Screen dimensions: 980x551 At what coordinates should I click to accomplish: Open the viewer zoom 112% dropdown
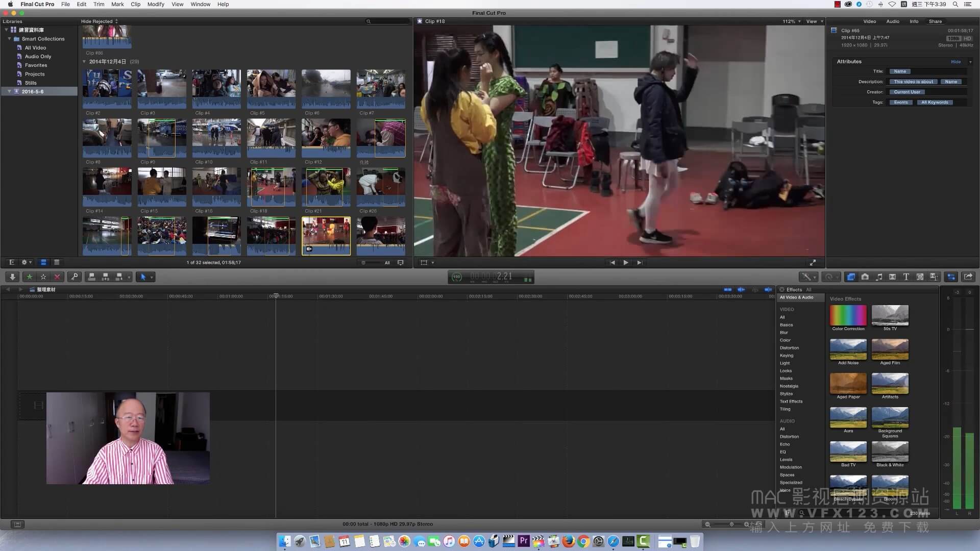click(792, 21)
